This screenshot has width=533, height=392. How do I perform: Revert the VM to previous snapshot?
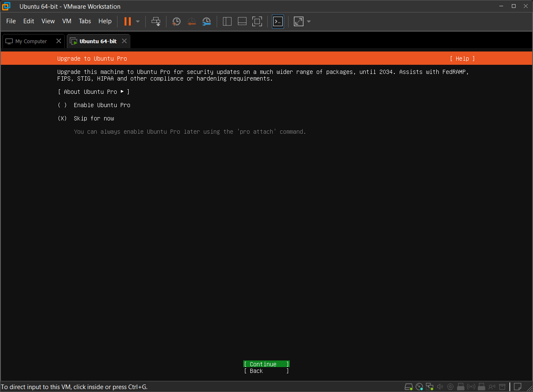(x=191, y=22)
